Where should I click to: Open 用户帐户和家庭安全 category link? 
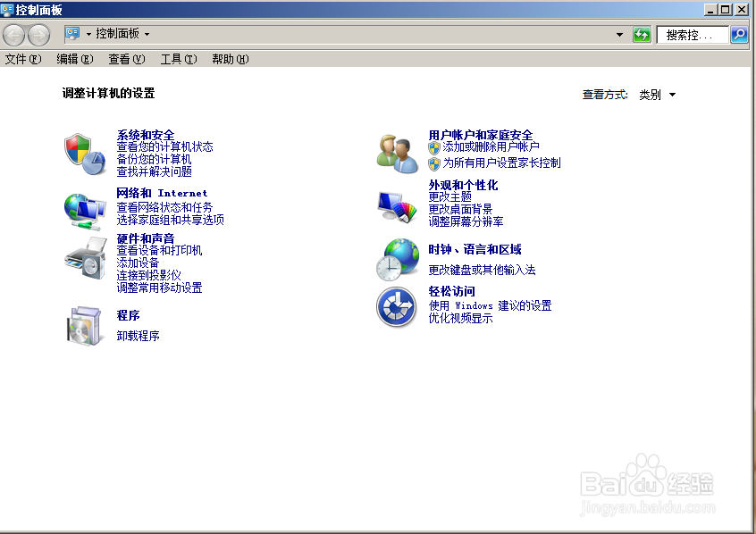pyautogui.click(x=481, y=135)
